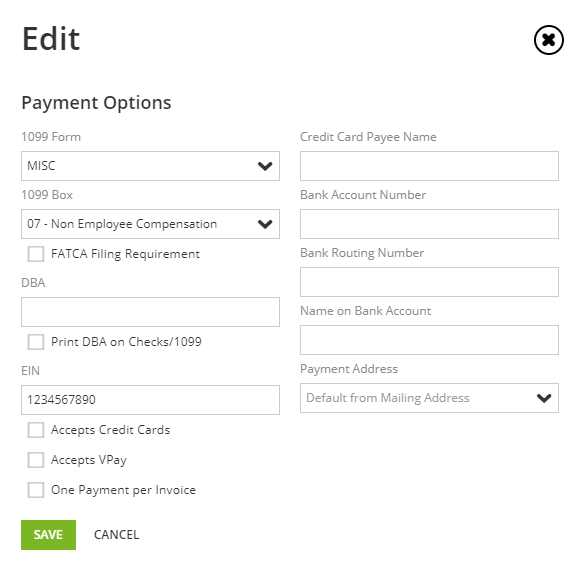Click the Payment Address dropdown chevron
Image resolution: width=577 pixels, height=569 pixels.
pyautogui.click(x=544, y=398)
